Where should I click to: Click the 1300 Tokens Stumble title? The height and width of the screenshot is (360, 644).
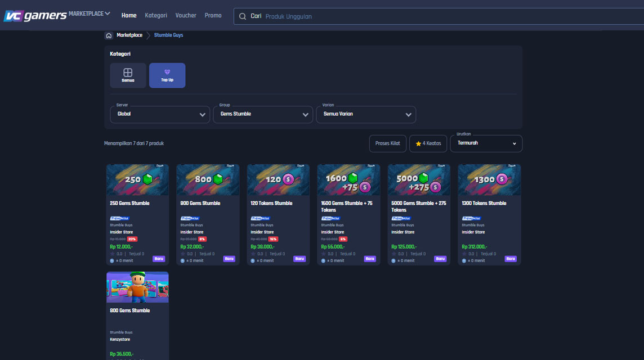click(x=484, y=204)
